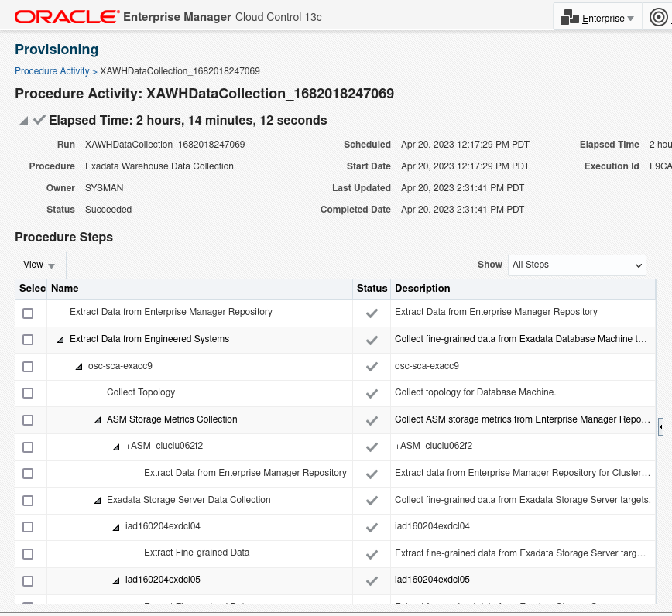Click the status checkmark for Extract Data from Engineered Systems
Image resolution: width=672 pixels, height=616 pixels.
point(372,341)
